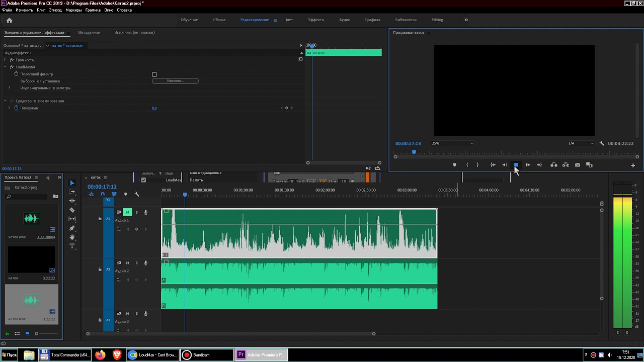Toggle nest sequence insert mode

tap(91, 194)
